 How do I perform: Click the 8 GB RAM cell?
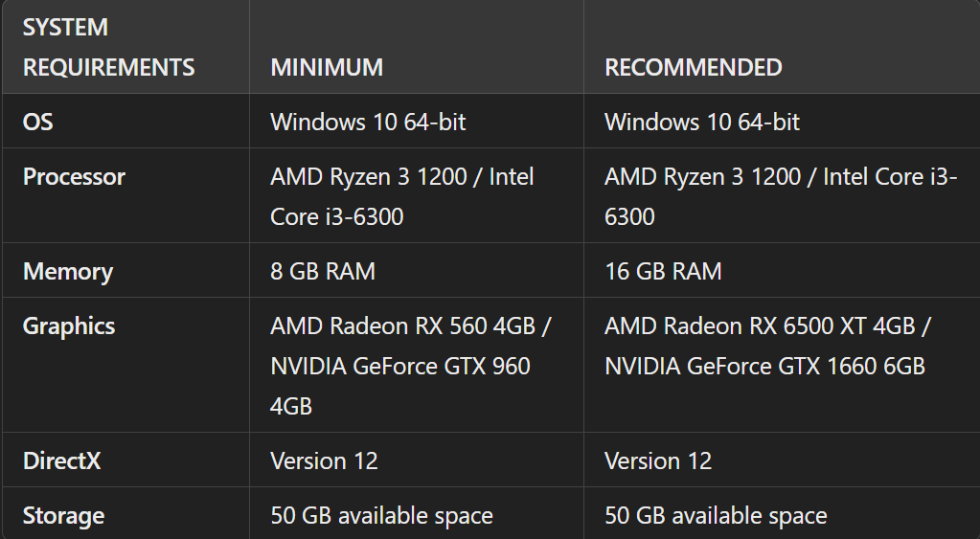point(323,271)
